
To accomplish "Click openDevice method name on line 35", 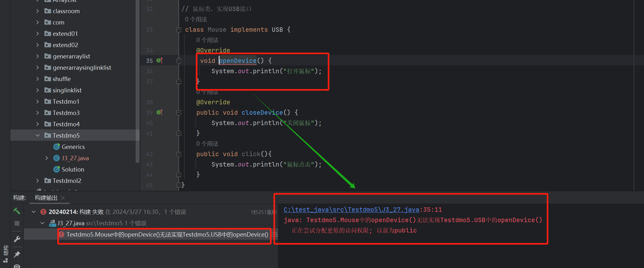I will point(238,61).
